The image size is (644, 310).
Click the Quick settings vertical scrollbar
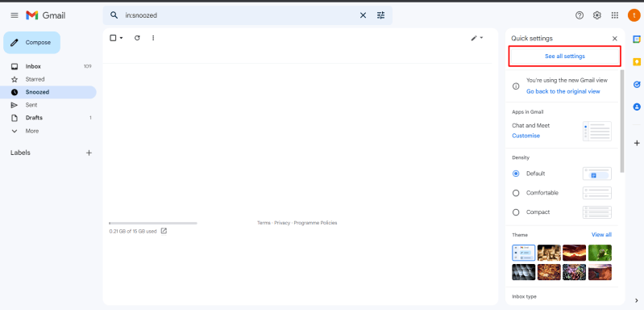coord(623,121)
